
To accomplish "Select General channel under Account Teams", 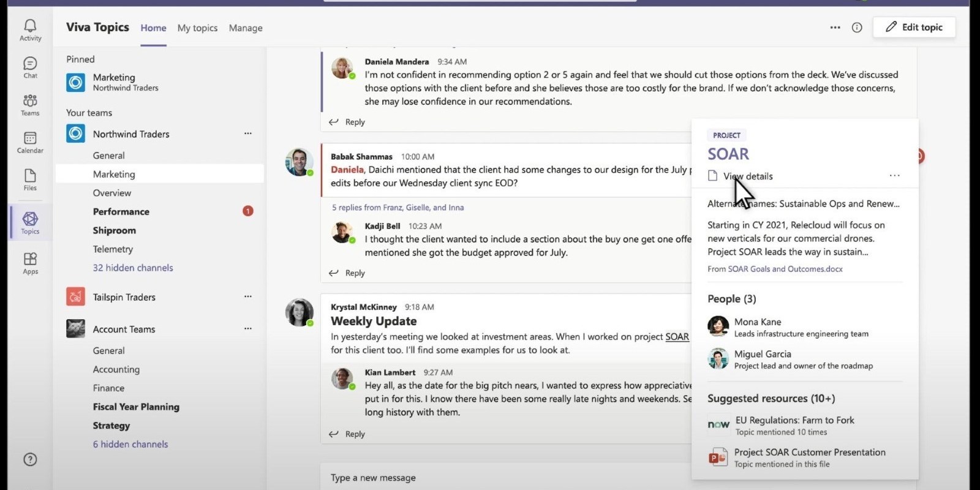I will click(108, 351).
